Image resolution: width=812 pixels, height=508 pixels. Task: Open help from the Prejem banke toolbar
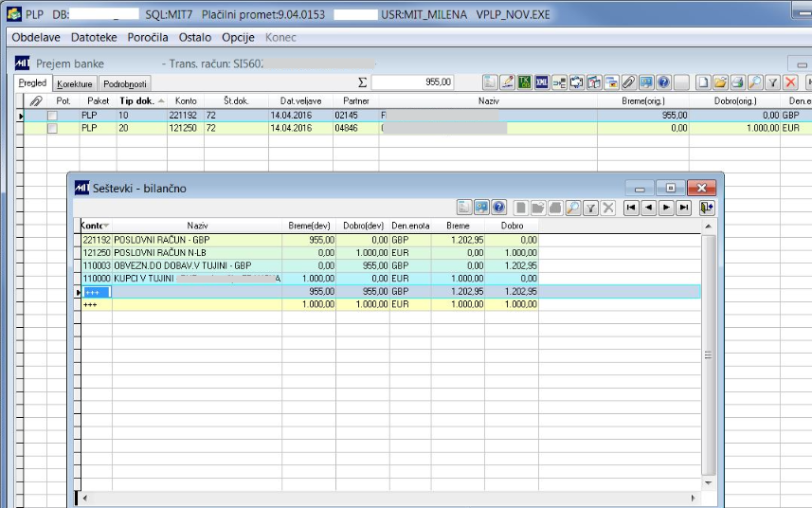[x=664, y=82]
